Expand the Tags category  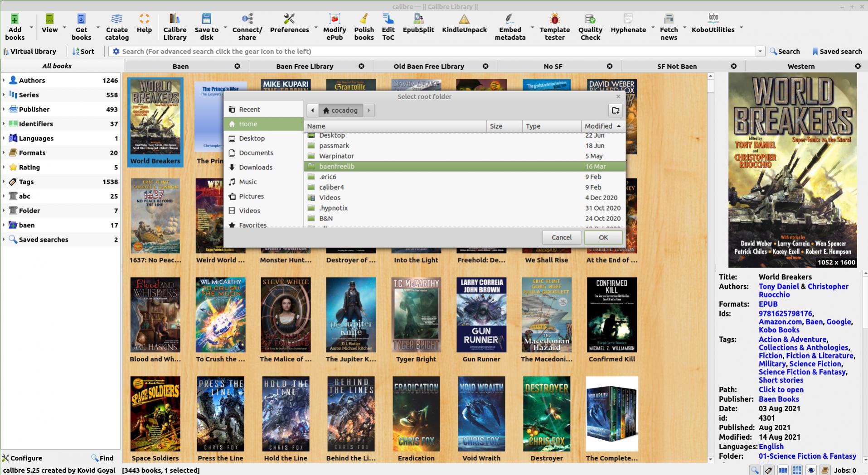click(4, 182)
